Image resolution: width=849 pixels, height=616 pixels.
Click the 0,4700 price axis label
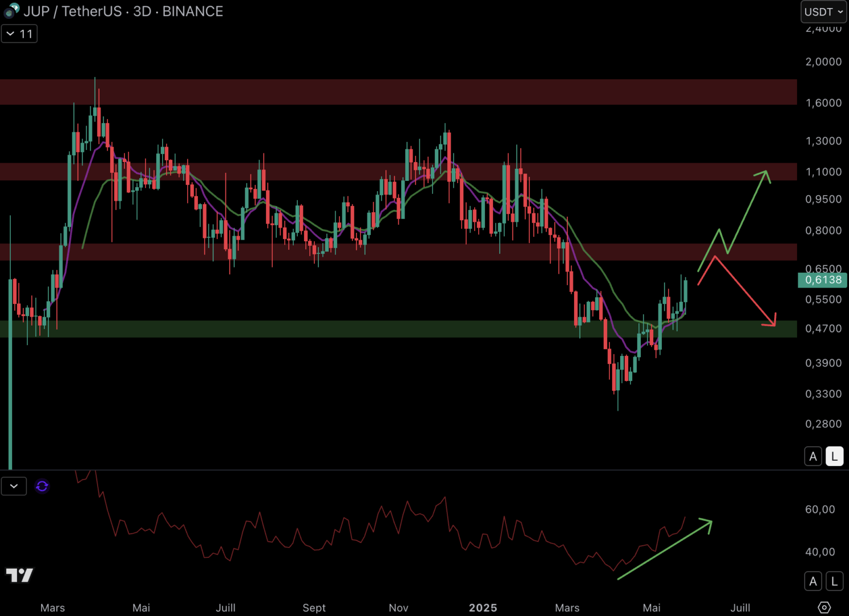823,329
